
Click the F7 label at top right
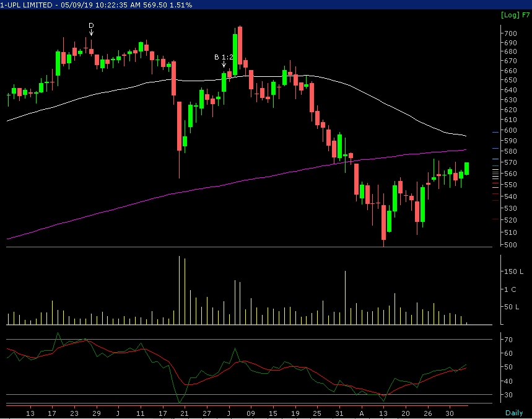pos(526,15)
